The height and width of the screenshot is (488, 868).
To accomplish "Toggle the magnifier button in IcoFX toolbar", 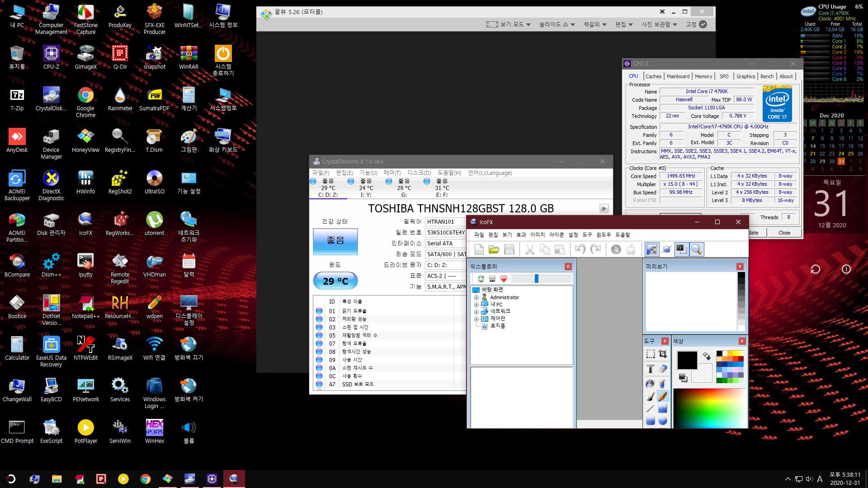I will pyautogui.click(x=697, y=249).
